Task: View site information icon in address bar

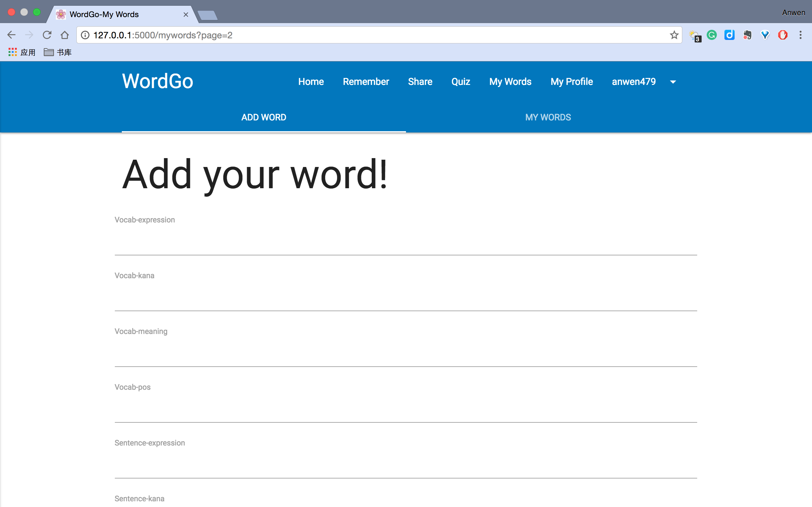Action: coord(85,35)
